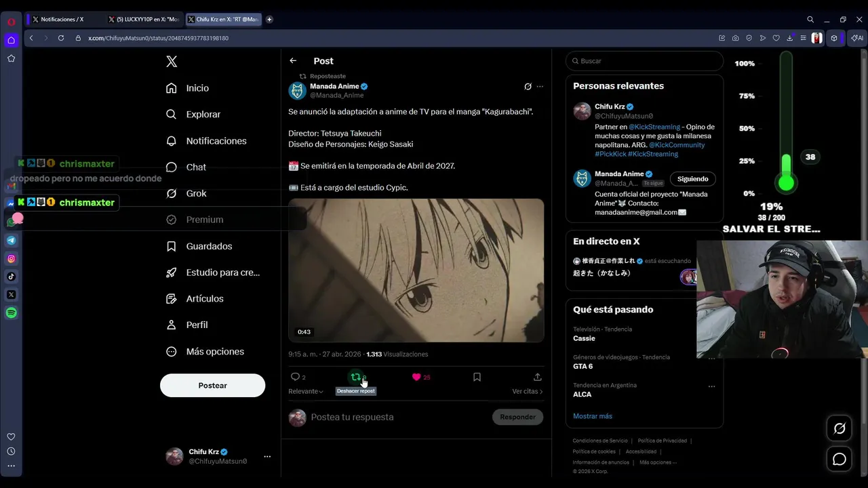Screen dimensions: 868x488
Task: Go back with browser back arrow
Action: (31, 38)
